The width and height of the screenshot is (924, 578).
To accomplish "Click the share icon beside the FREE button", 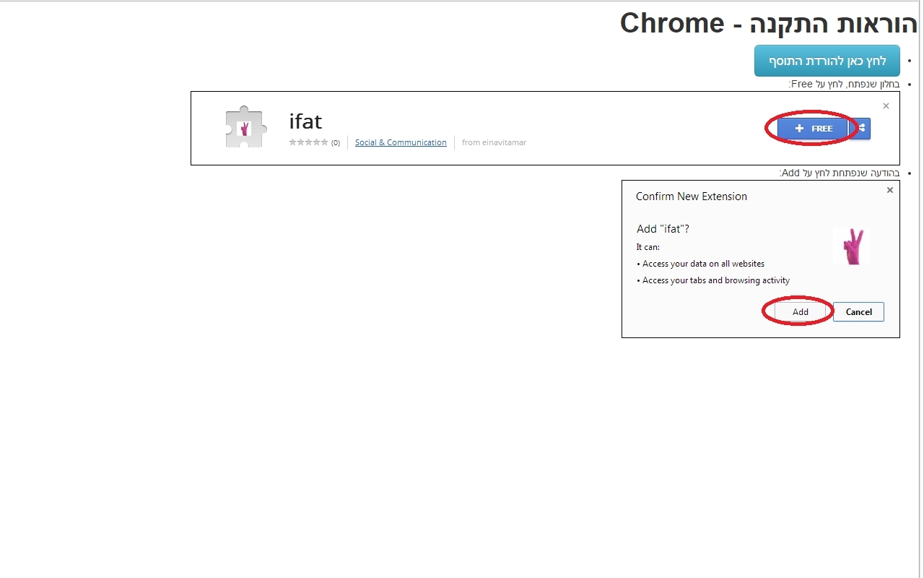I will point(860,128).
